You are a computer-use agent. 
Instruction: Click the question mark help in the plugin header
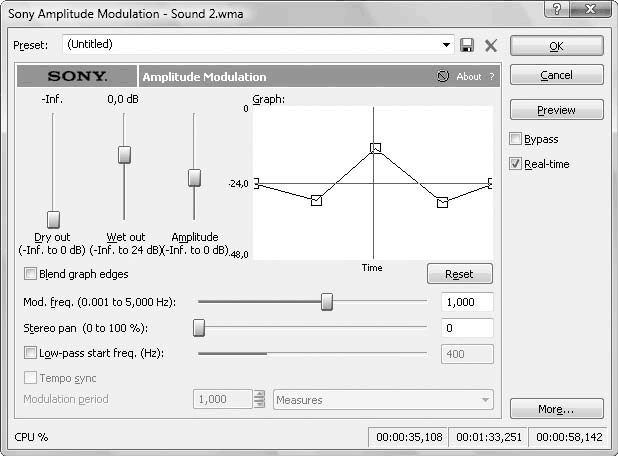click(x=491, y=76)
